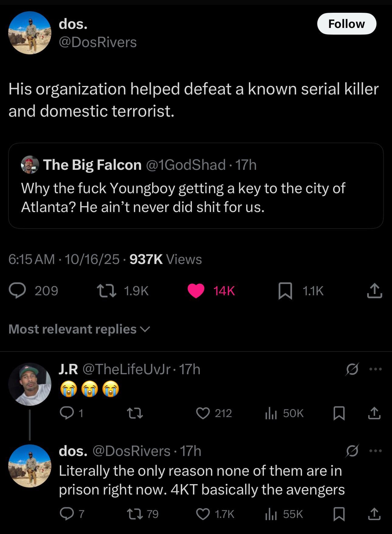
Task: Repost J.R's reply
Action: [135, 413]
